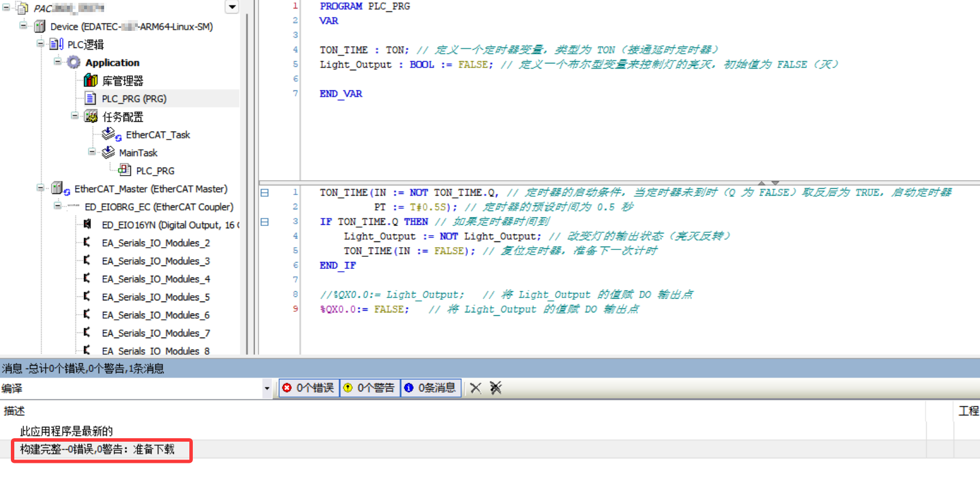Viewport: 980px width, 484px height.
Task: Click the 构建完整 build result message
Action: coord(97,450)
